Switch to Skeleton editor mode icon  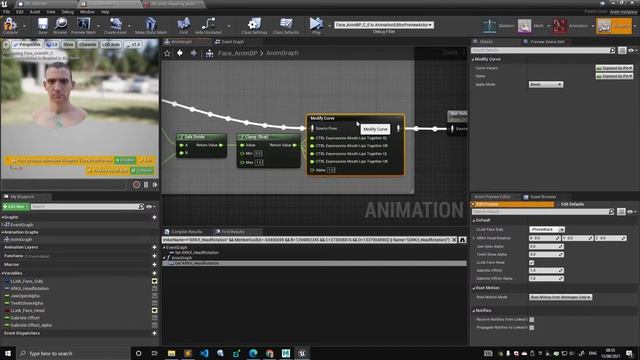489,26
